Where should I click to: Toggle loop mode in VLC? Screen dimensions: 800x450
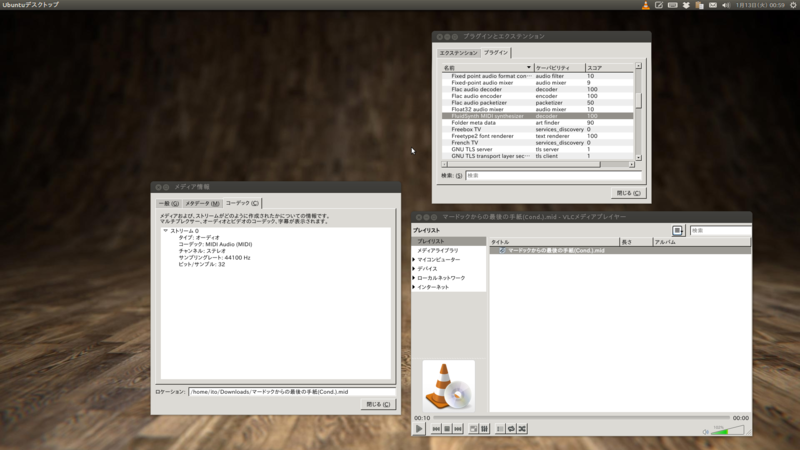(x=511, y=429)
